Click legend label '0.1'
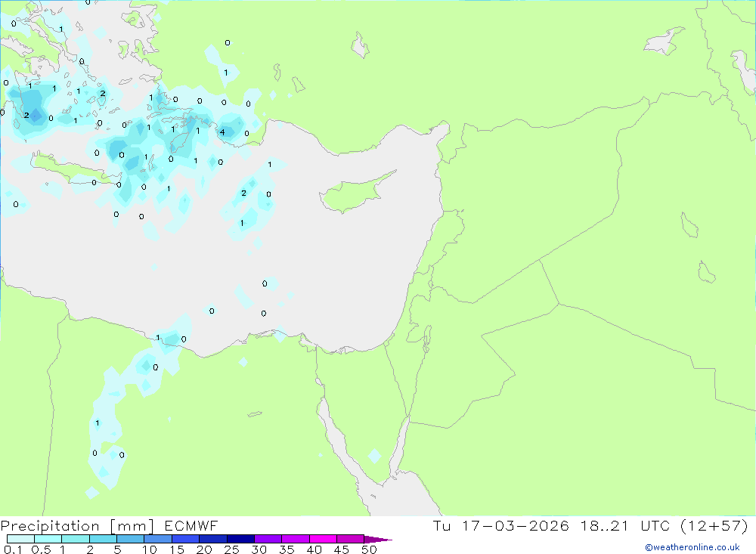756x554 pixels. tap(13, 549)
